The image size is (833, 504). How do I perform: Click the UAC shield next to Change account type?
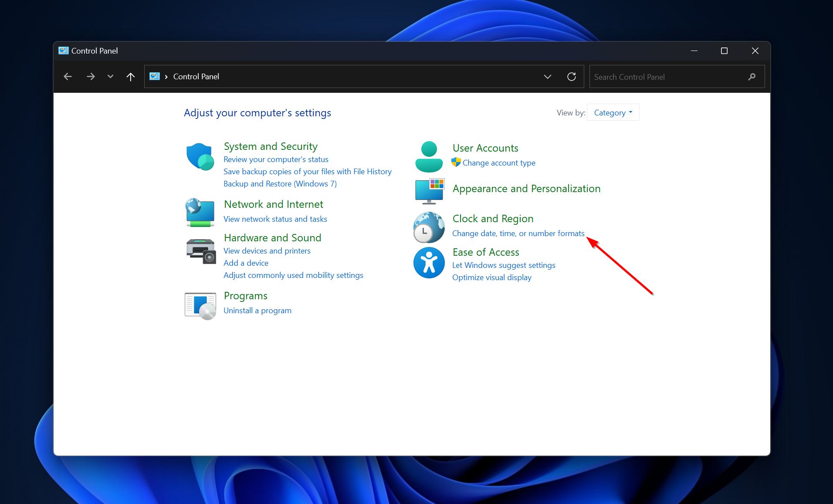[x=456, y=162]
